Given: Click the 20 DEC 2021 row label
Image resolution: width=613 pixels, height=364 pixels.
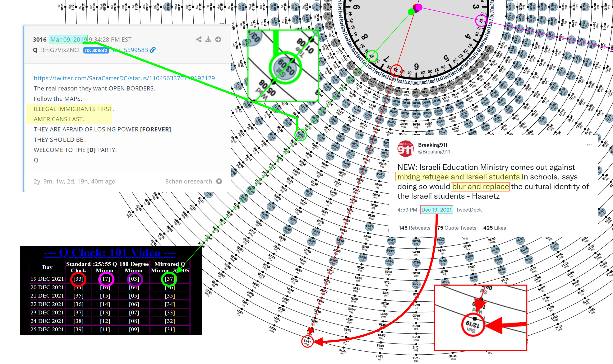Looking at the screenshot, I should [47, 287].
